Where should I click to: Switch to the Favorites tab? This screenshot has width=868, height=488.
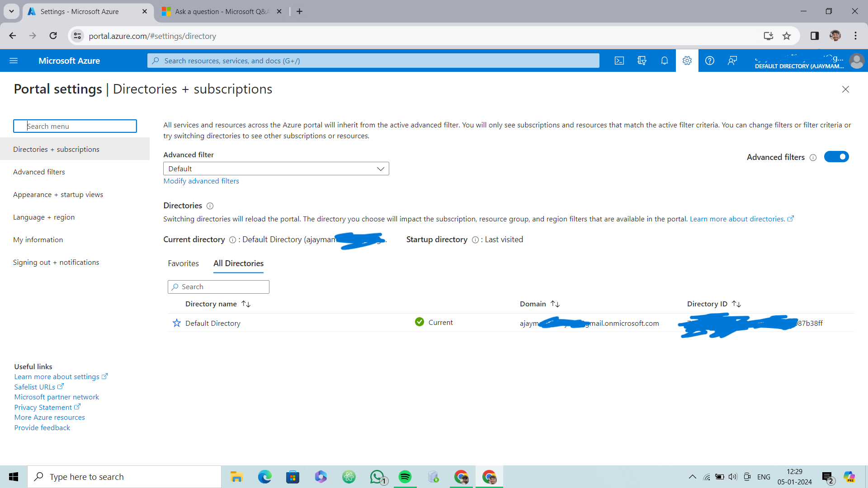click(x=183, y=263)
